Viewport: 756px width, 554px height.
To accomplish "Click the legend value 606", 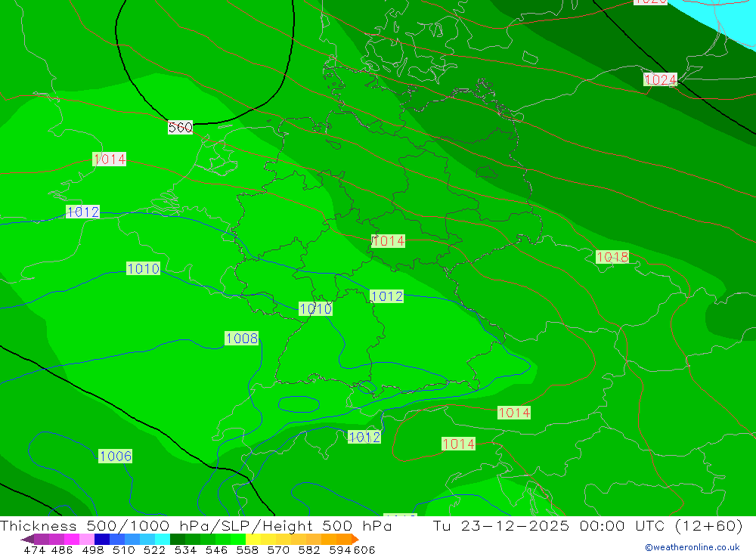I will pos(364,549).
